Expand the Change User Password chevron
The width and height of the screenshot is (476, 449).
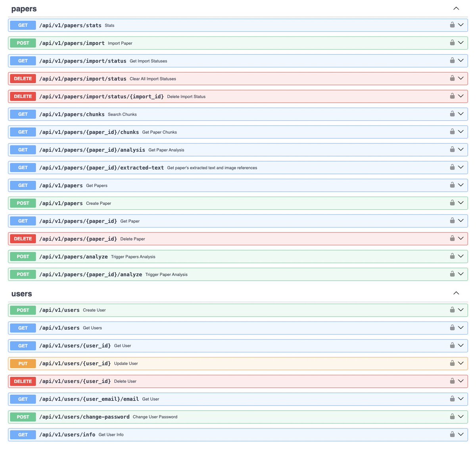click(x=461, y=417)
